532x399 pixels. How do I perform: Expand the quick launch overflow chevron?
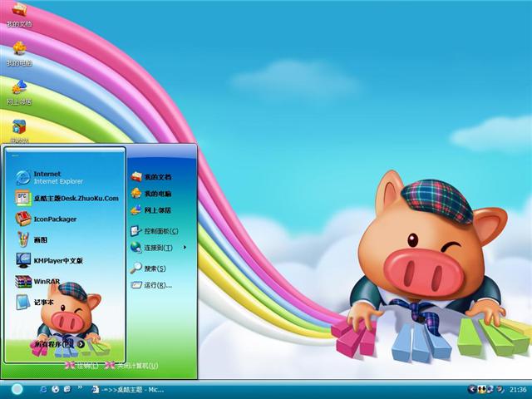point(80,387)
